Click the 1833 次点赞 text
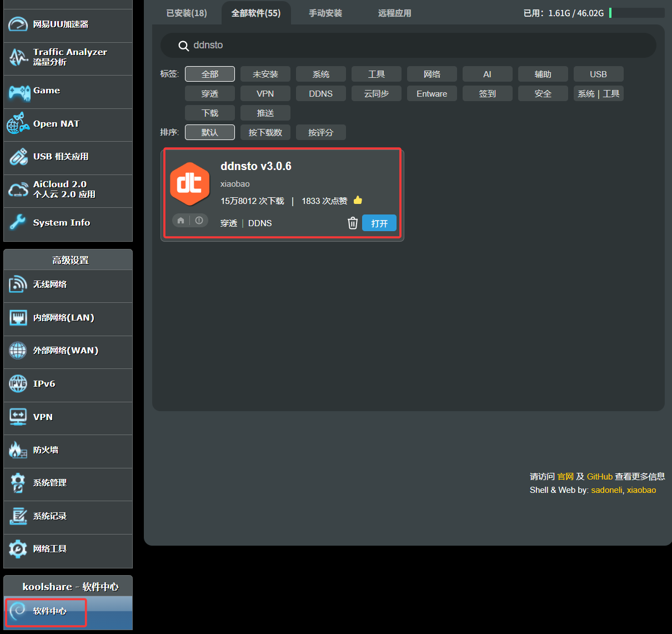 [324, 201]
